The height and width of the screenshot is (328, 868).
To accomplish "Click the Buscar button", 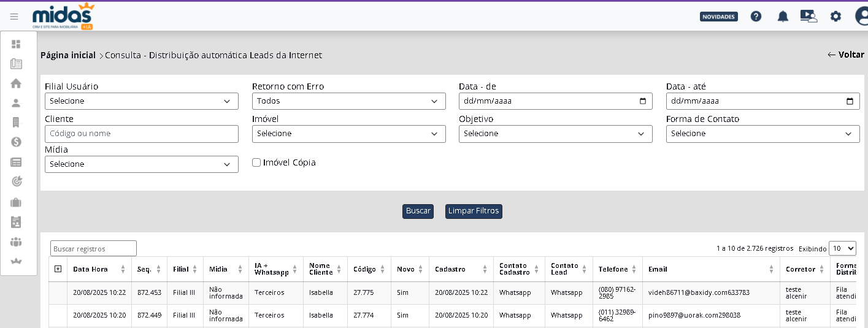I will 418,211.
